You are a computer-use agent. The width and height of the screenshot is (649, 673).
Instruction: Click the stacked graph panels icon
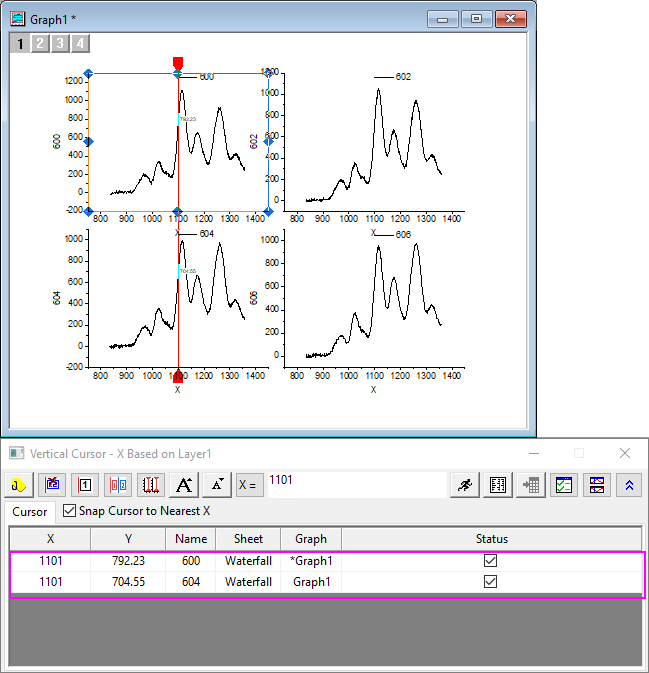[x=597, y=485]
